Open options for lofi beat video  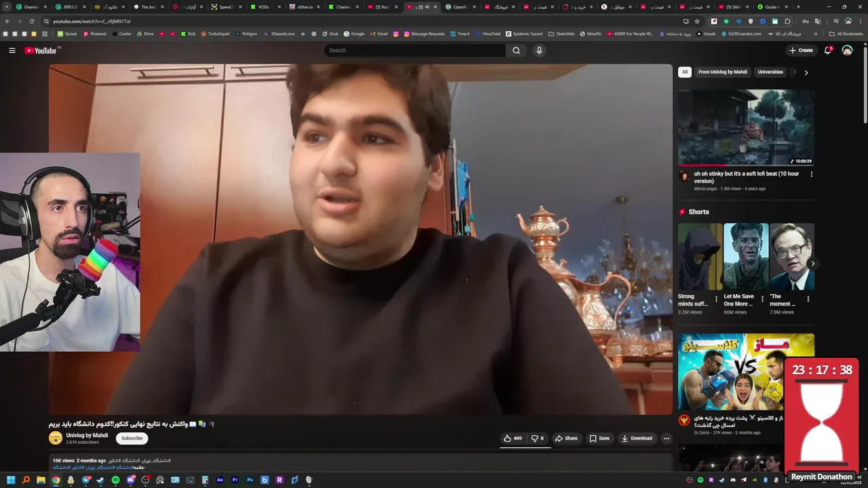811,174
